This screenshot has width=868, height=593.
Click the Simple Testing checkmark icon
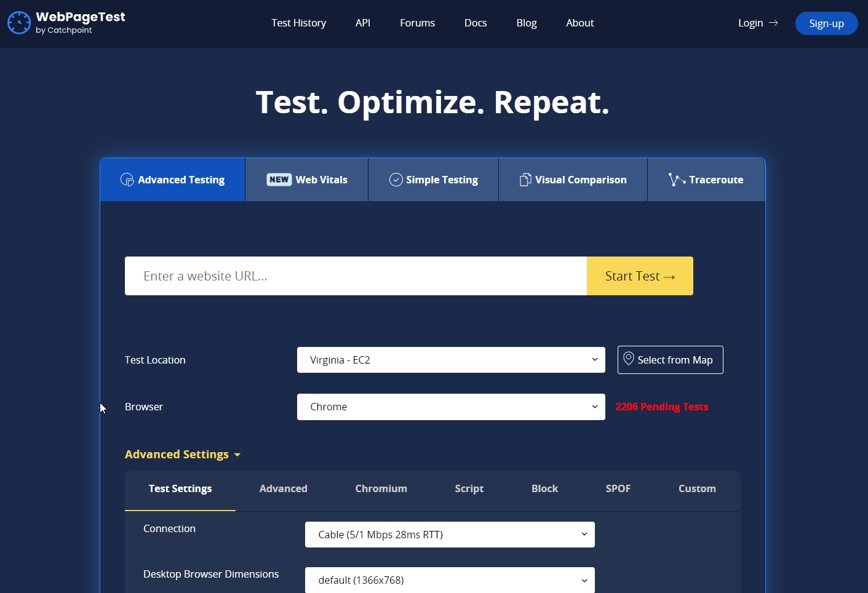pyautogui.click(x=396, y=180)
